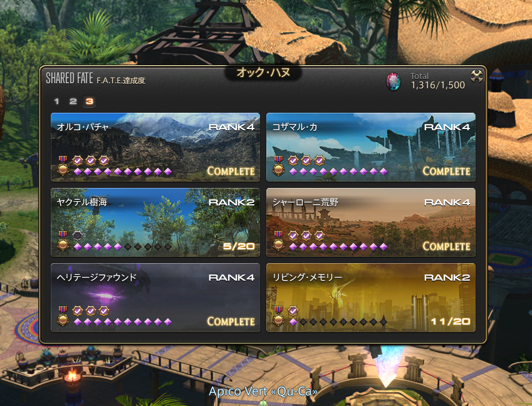Click the medal icon on リビング・メモリー card
This screenshot has width=532, height=406.
pyautogui.click(x=278, y=316)
